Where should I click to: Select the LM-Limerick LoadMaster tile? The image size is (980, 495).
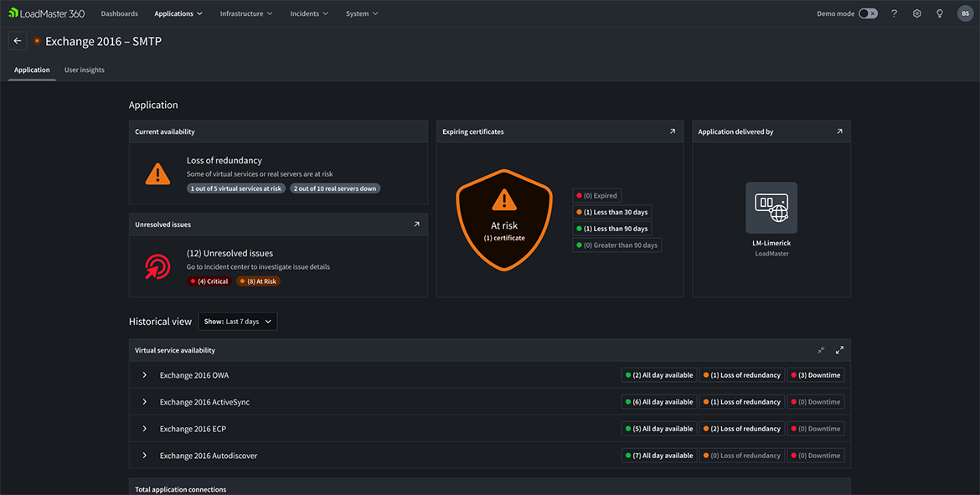771,209
